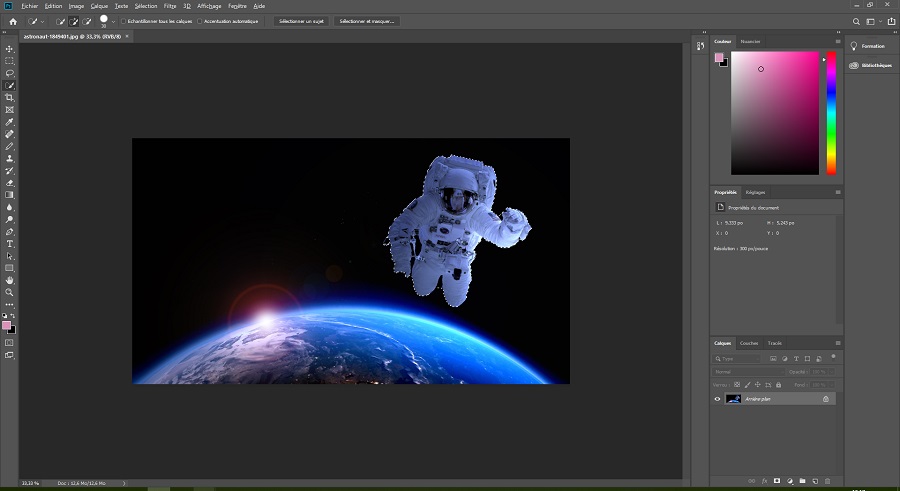This screenshot has width=900, height=491.
Task: Toggle adjustment layer filter in Layers panel
Action: 785,358
